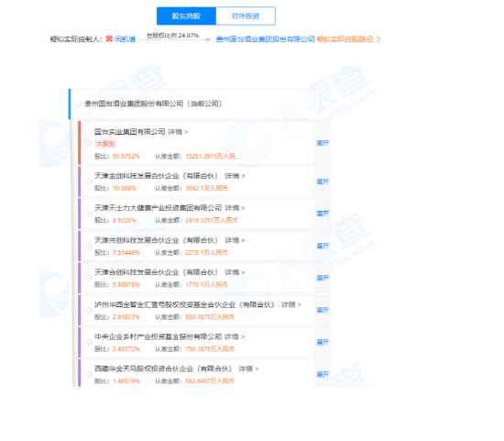Click 展开 on 西藏华金天马股权投资 row
Image resolution: width=504 pixels, height=441 pixels.
tap(323, 374)
